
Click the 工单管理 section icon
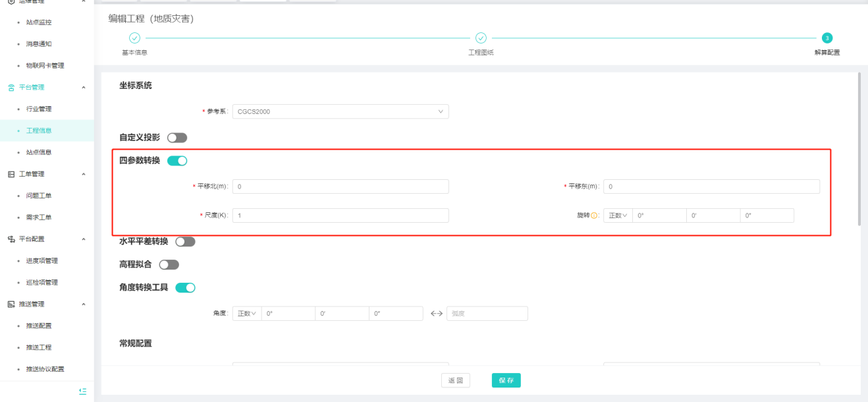11,174
